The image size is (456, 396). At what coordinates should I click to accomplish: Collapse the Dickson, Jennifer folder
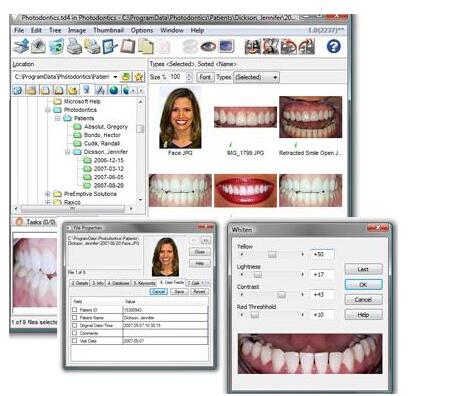(67, 152)
